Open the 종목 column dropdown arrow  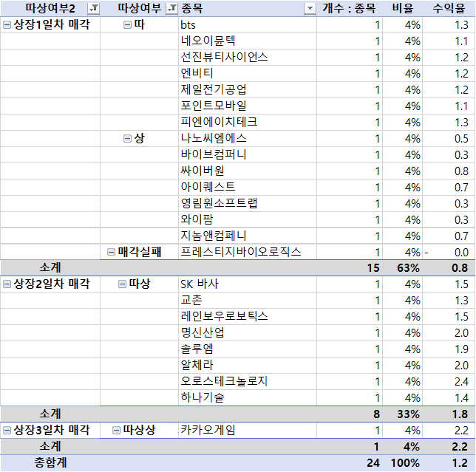click(x=310, y=8)
